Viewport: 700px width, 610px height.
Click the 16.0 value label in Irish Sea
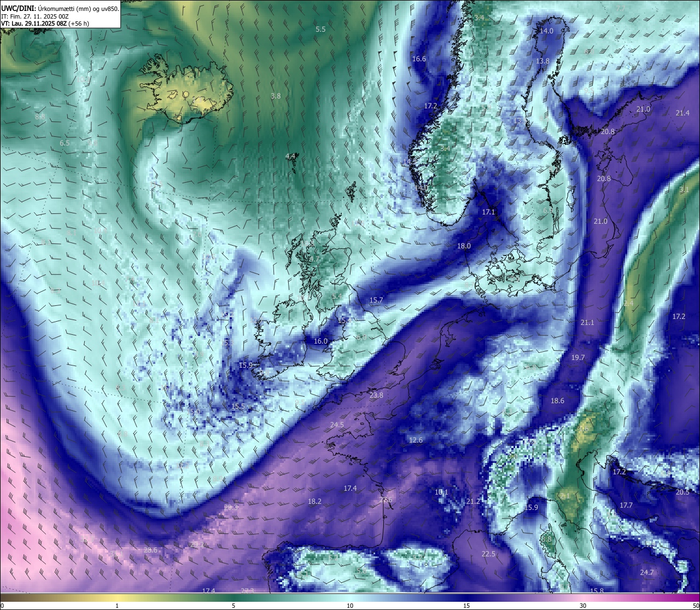(x=320, y=341)
